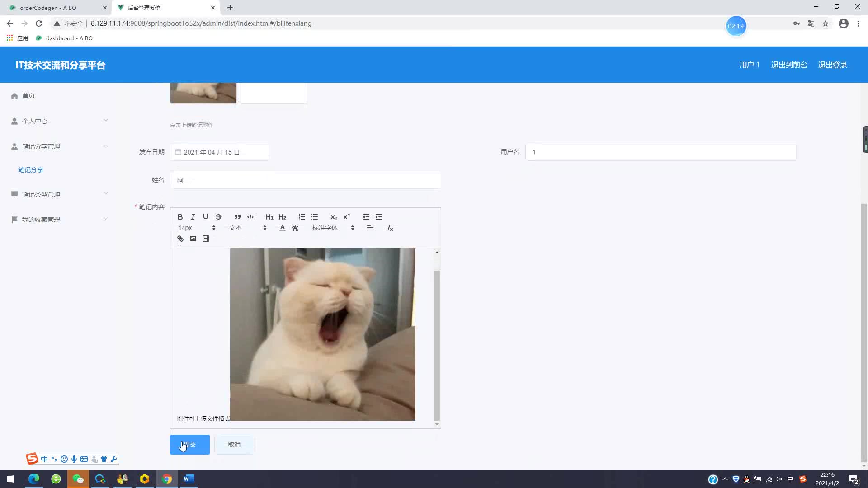Image resolution: width=868 pixels, height=488 pixels.
Task: Click the 姓名 input field
Action: 305,180
